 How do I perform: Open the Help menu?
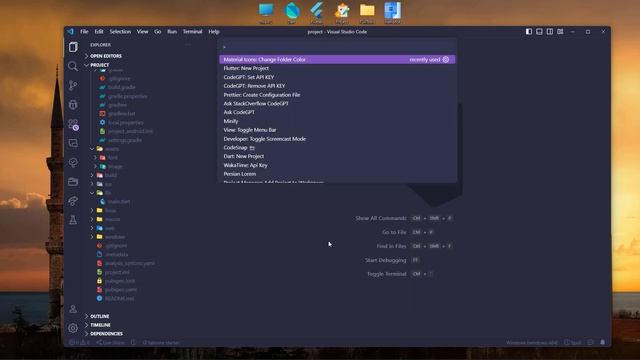point(214,31)
